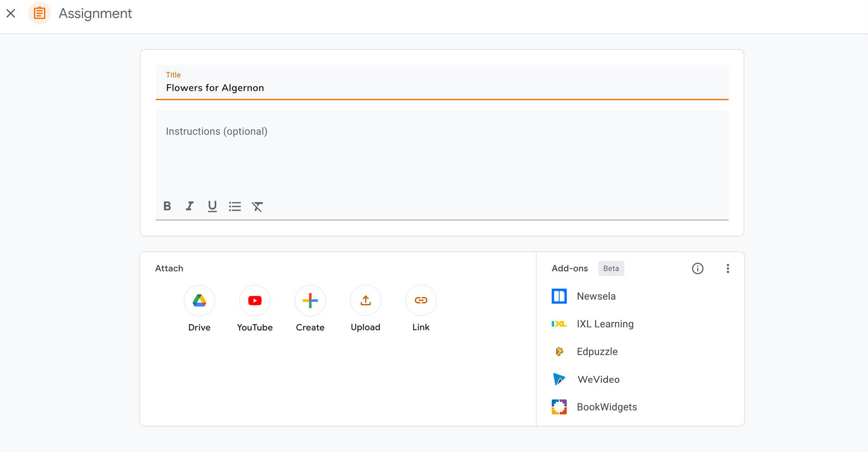This screenshot has height=452, width=868.
Task: Open the Create new file option
Action: coord(310,301)
